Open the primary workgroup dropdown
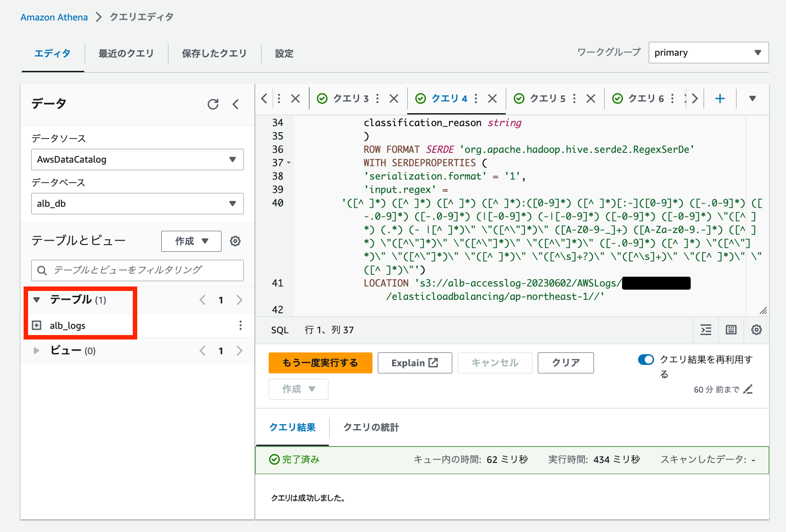This screenshot has height=532, width=786. (708, 53)
